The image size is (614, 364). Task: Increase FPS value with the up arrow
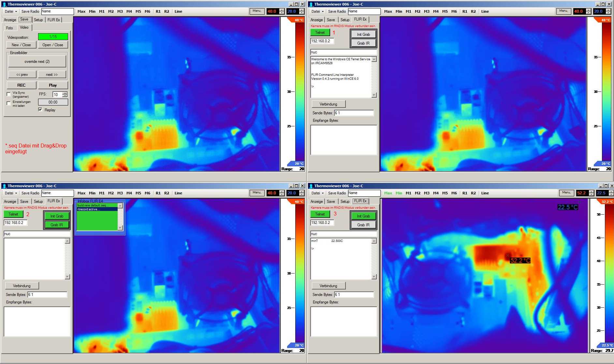click(x=65, y=93)
